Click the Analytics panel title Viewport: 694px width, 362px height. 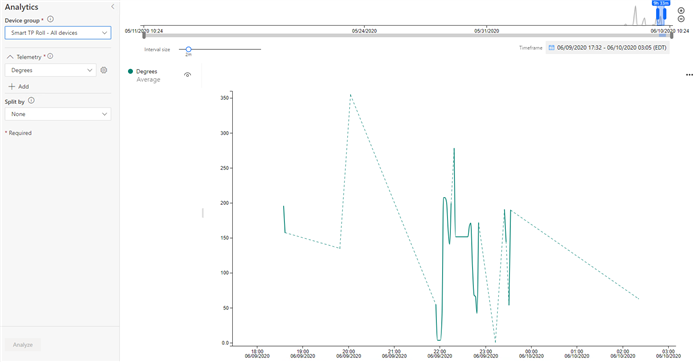pos(21,7)
